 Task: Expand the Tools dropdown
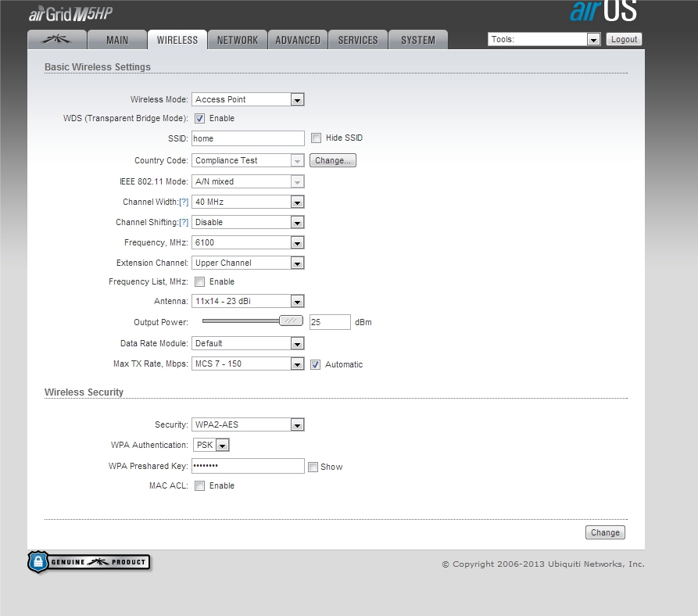(544, 39)
